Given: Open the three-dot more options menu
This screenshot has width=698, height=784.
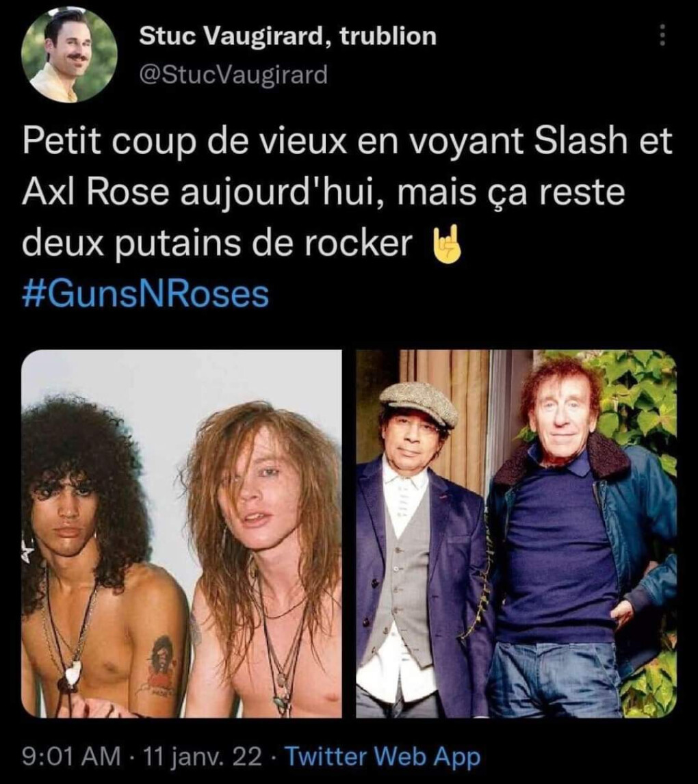Looking at the screenshot, I should [662, 36].
